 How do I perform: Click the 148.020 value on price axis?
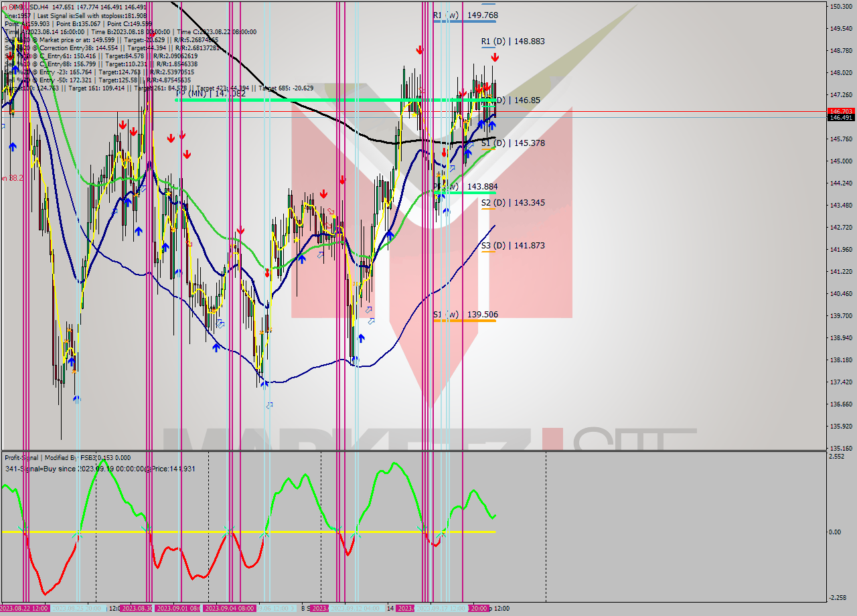[841, 73]
